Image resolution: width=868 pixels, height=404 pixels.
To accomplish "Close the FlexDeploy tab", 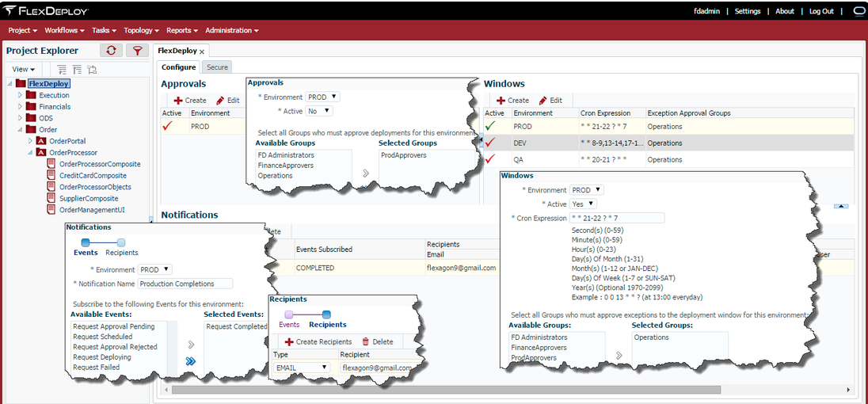I will 202,51.
